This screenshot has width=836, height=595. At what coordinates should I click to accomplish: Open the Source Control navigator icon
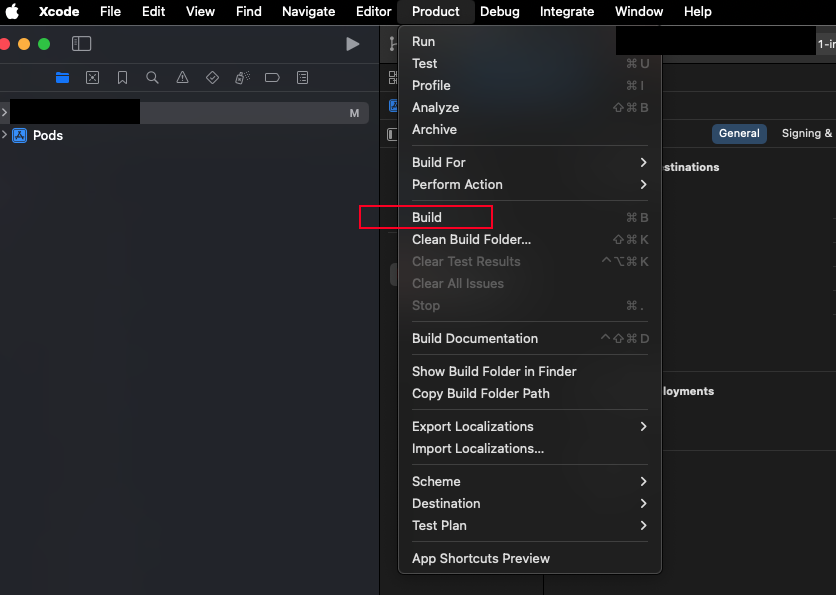92,78
